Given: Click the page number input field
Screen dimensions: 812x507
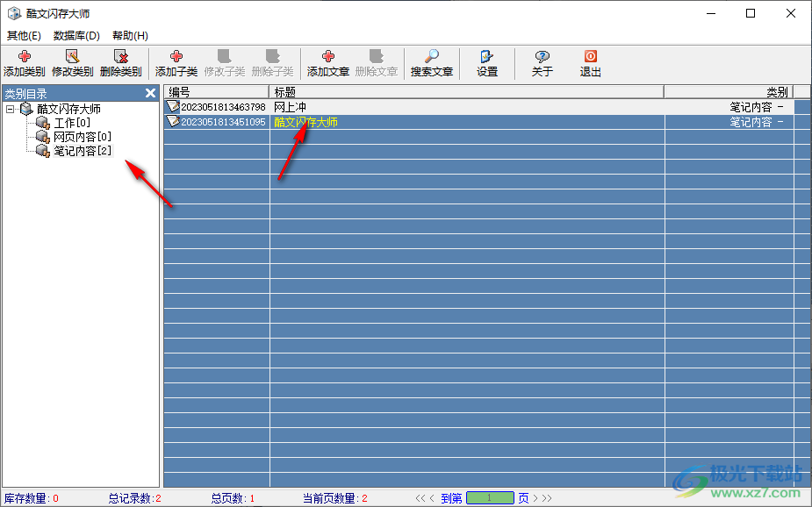Looking at the screenshot, I should click(x=490, y=497).
